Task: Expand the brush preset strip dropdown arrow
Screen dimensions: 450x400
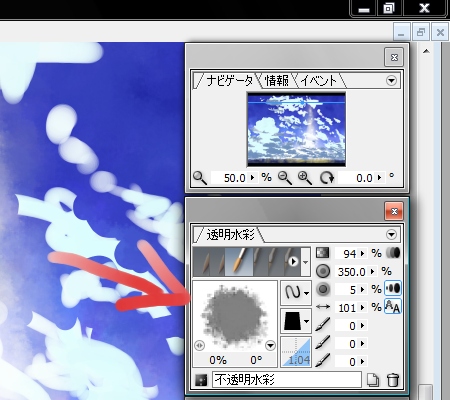Action: (x=305, y=262)
